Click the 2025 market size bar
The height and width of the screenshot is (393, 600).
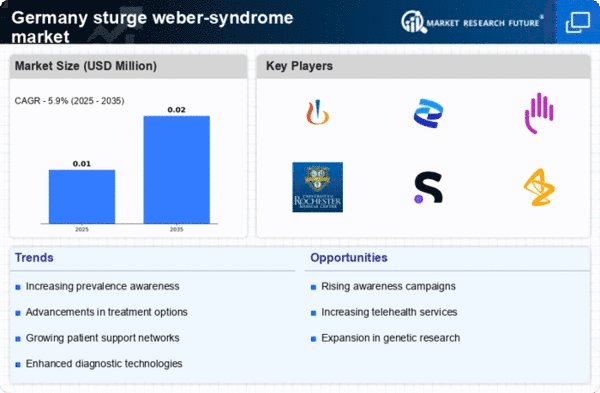click(82, 197)
